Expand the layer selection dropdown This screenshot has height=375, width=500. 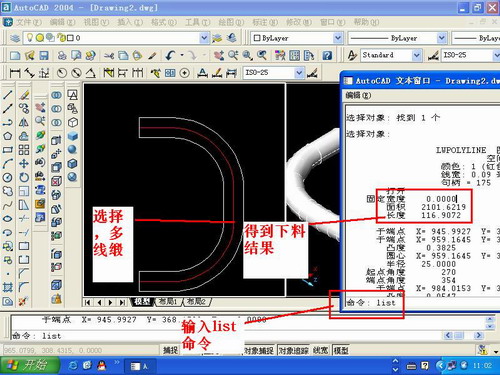[204, 38]
